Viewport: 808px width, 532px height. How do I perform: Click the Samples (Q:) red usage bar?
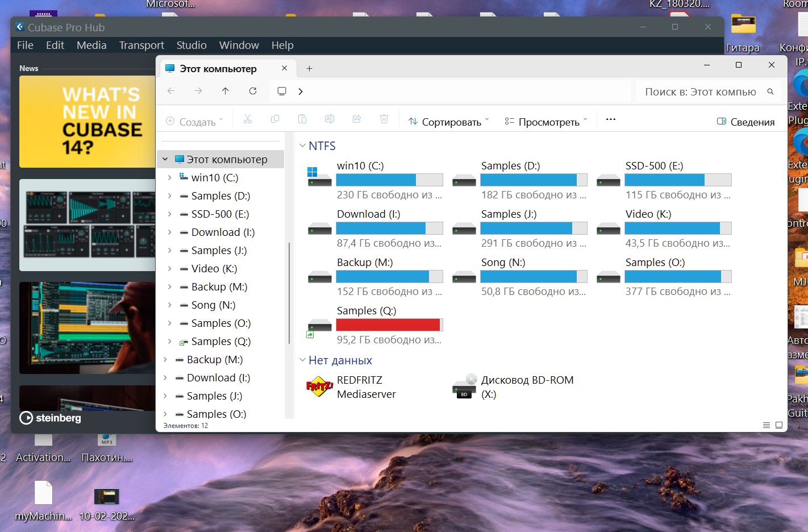point(389,325)
